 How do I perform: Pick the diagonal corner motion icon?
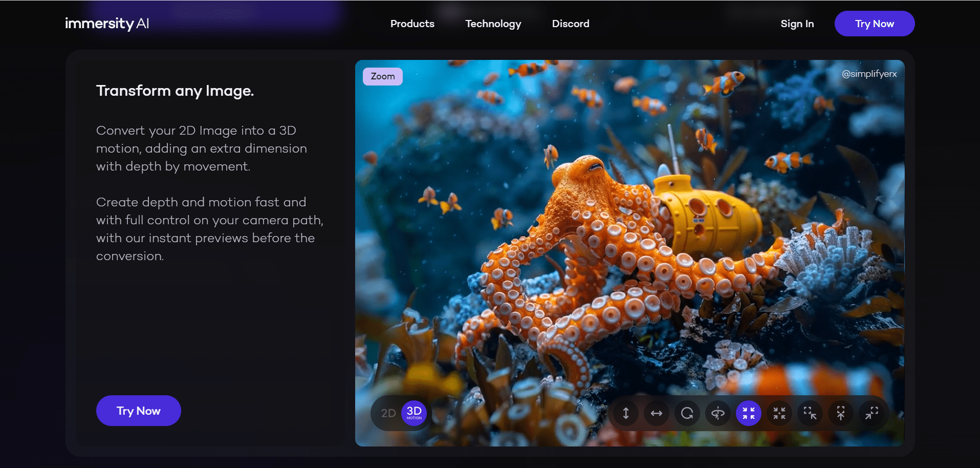tap(810, 413)
